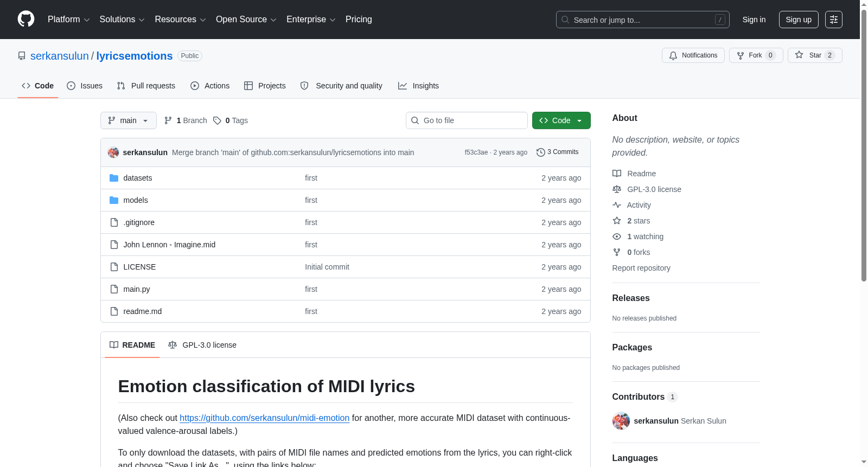Click the contributor avatar of Serkan Sulun
Image resolution: width=868 pixels, height=467 pixels.
(621, 421)
